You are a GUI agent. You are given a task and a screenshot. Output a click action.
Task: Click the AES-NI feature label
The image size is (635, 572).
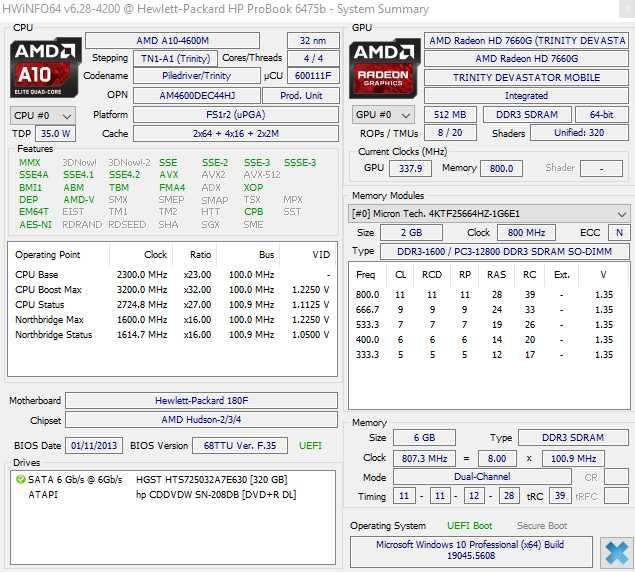tap(35, 224)
